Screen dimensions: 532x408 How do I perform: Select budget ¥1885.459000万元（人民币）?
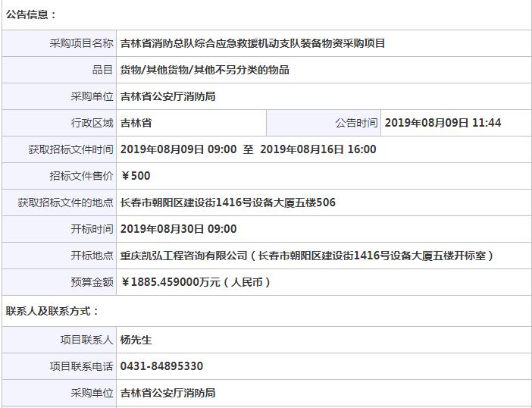pos(196,282)
